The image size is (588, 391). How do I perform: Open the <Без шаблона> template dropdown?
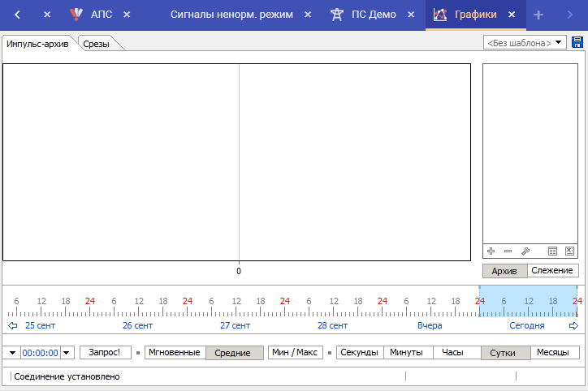pos(525,43)
